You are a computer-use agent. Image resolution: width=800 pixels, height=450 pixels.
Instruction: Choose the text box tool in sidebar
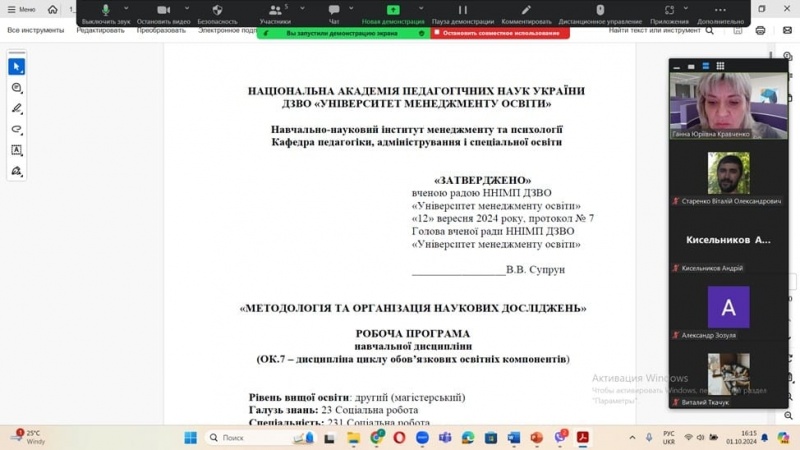tap(16, 151)
